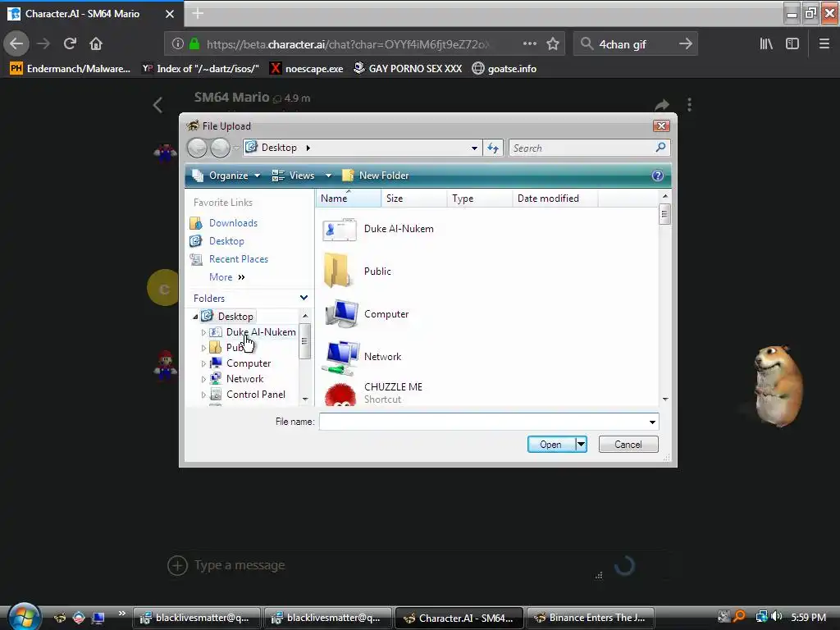
Task: Open the goatse.info bookmark
Action: (x=504, y=69)
